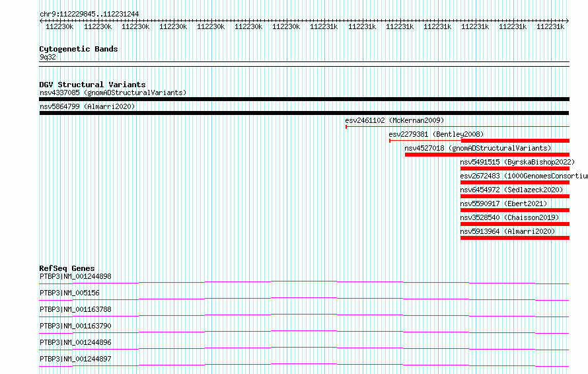The image size is (588, 374).
Task: Select nsv5590917 (Ebert2021) variant label
Action: [x=503, y=204]
